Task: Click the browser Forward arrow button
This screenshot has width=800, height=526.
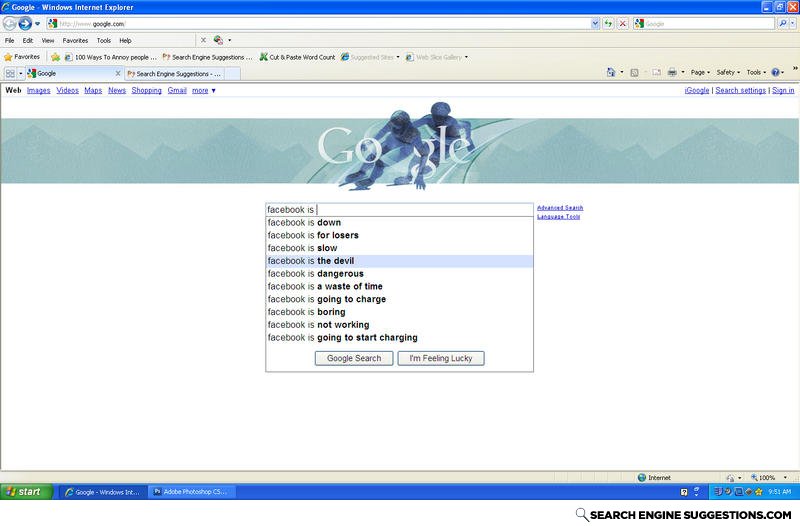Action: pos(25,23)
